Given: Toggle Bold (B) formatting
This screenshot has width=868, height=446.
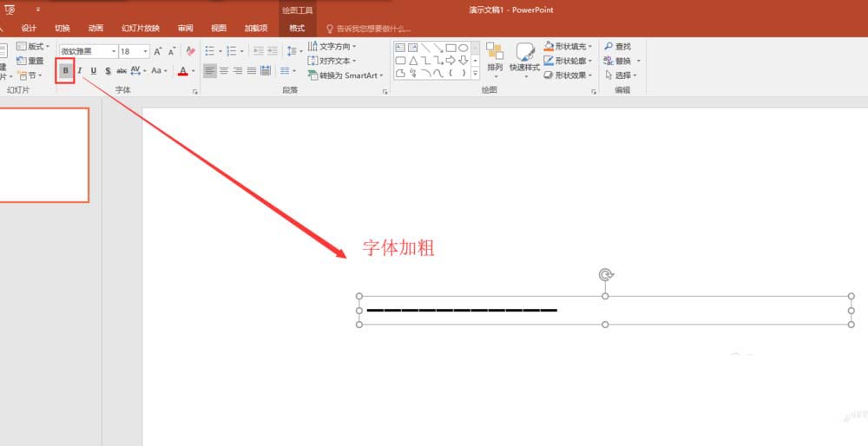Looking at the screenshot, I should [x=65, y=71].
